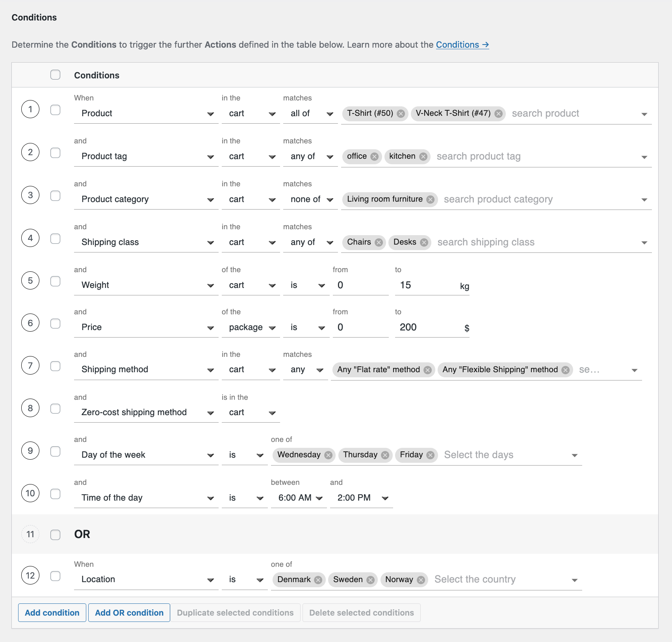672x642 pixels.
Task: Remove the Desks shipping class chip
Action: (424, 242)
